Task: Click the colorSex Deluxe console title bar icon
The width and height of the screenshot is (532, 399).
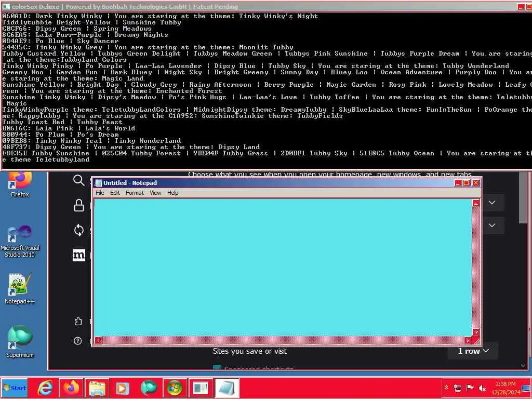Action: (x=6, y=6)
